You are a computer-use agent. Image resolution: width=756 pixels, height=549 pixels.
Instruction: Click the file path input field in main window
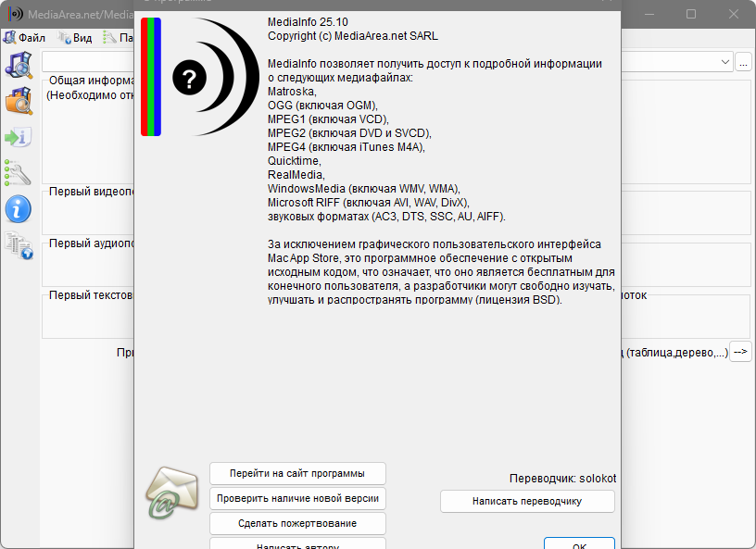[x=88, y=62]
